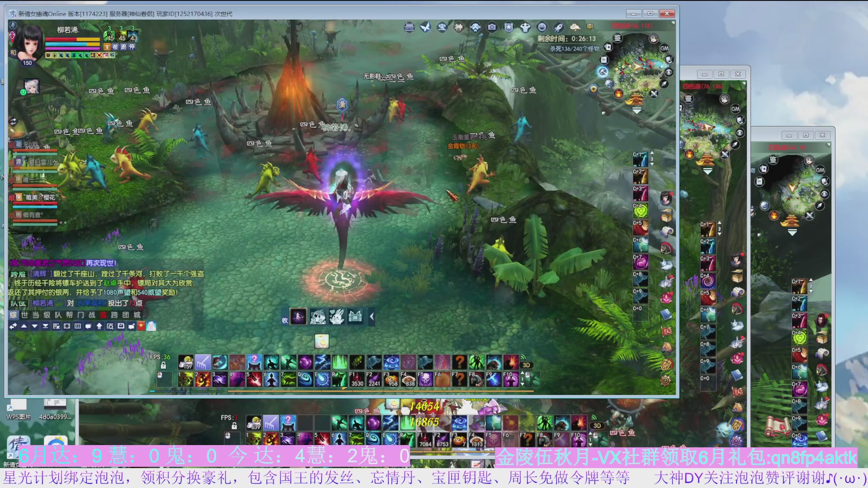Select the 城 city chat tab
This screenshot has height=488, width=868.
[137, 315]
